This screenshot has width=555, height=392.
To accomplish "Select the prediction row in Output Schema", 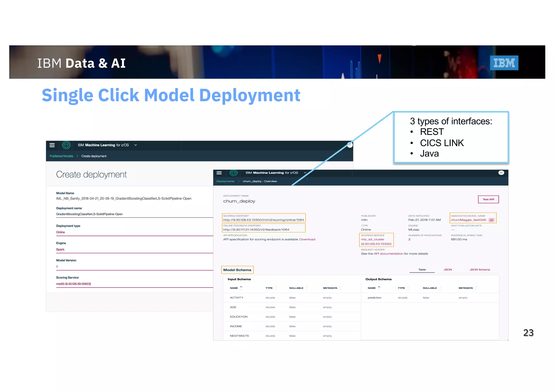I will tap(430, 298).
